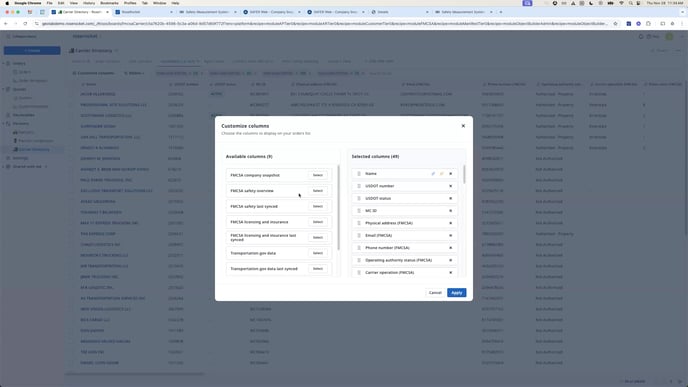Select FMCSA safety last synced column
This screenshot has height=387, width=688.
click(x=318, y=206)
